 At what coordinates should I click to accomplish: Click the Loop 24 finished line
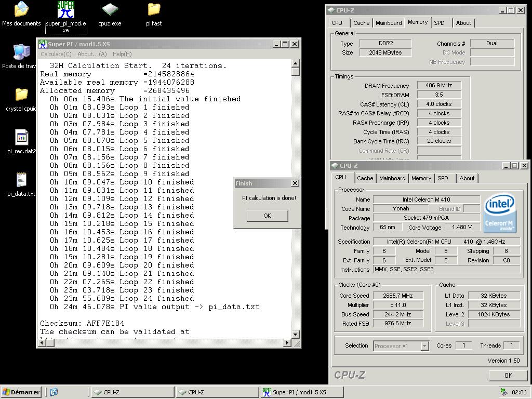click(x=122, y=299)
